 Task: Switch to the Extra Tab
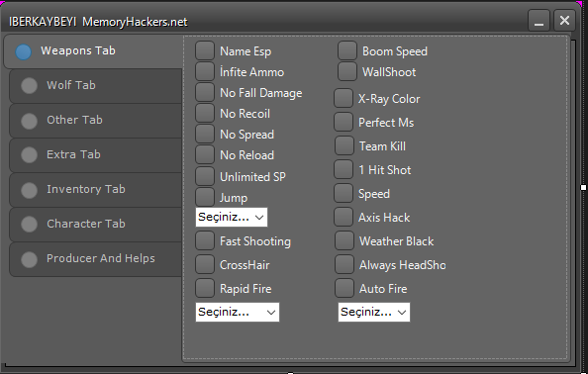click(96, 155)
